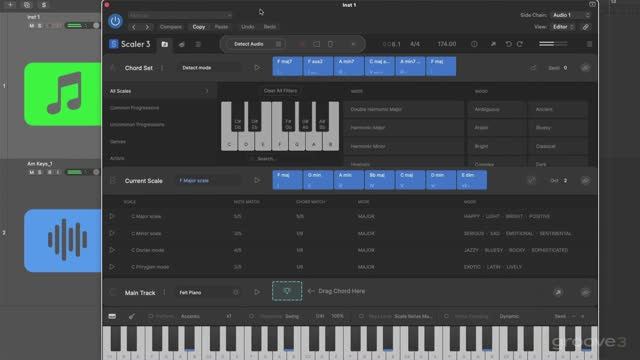Go to the next preset with right arrow
Screen dimensions: 640x360
147,27
